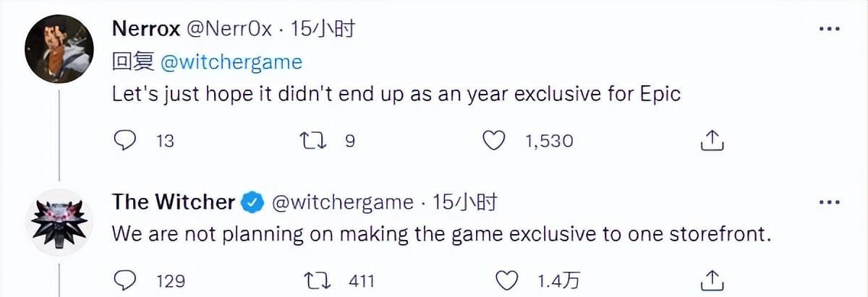Open Nerrox tweet's 15小时 timestamp
Image resolution: width=868 pixels, height=297 pixels.
[x=323, y=29]
